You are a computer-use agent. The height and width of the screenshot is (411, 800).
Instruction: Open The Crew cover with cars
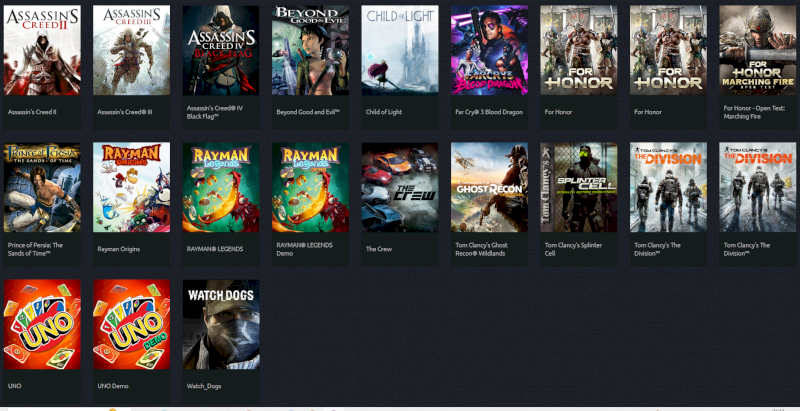coord(400,187)
